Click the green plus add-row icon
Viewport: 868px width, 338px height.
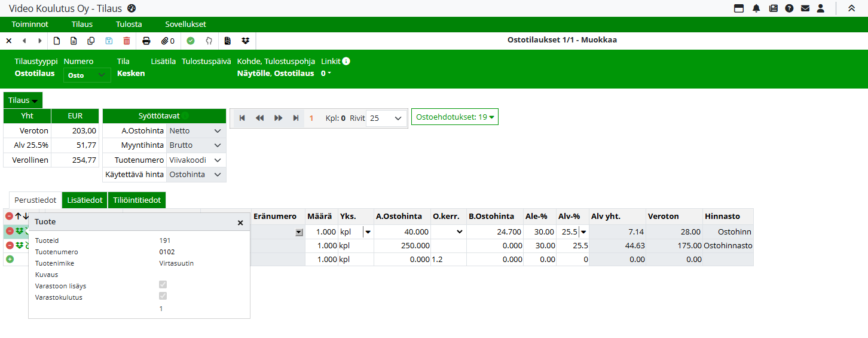click(10, 259)
